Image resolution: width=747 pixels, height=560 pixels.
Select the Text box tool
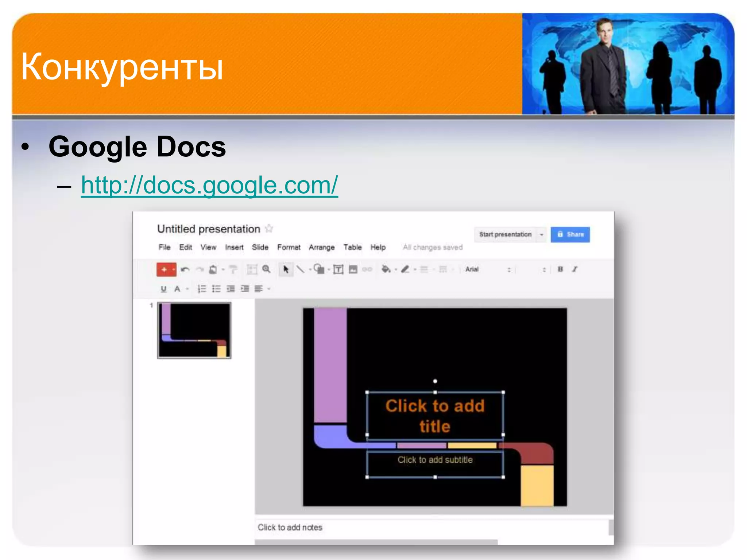338,269
